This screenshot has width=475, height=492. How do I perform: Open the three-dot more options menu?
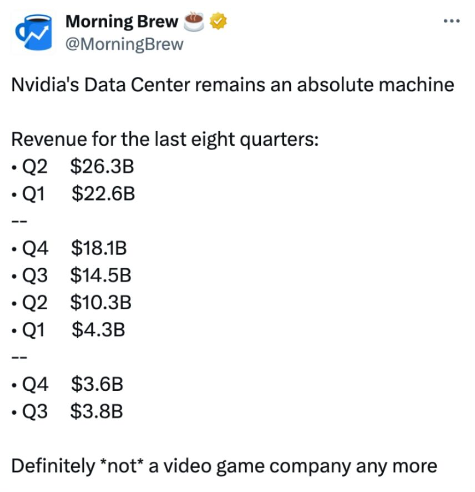click(452, 21)
